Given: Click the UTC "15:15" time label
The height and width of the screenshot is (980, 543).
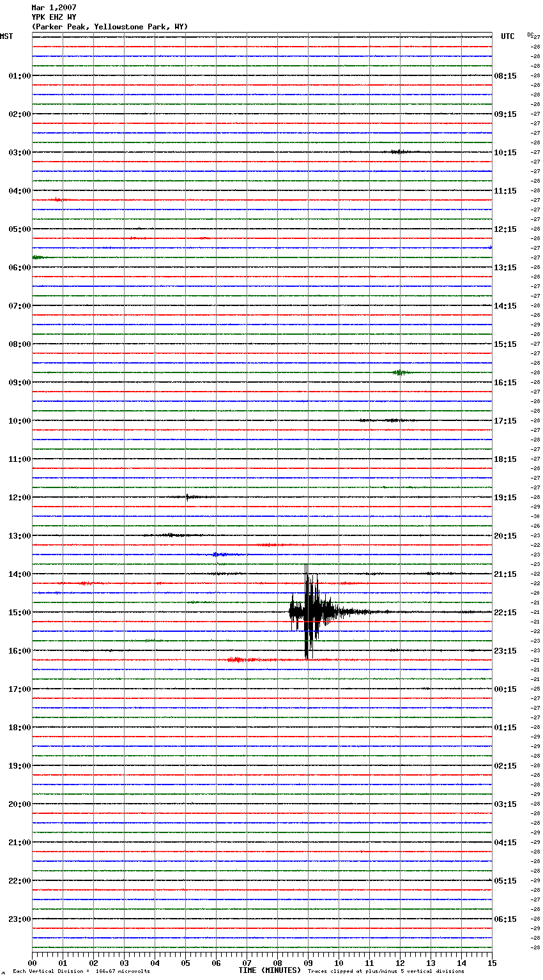Looking at the screenshot, I should 505,344.
